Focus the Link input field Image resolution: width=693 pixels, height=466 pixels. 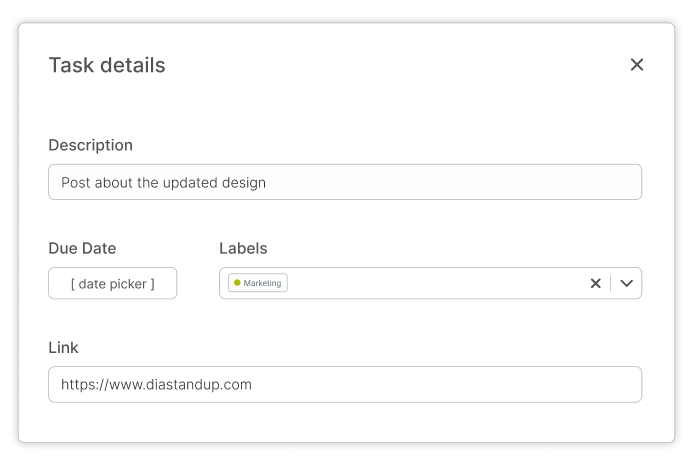click(x=345, y=384)
